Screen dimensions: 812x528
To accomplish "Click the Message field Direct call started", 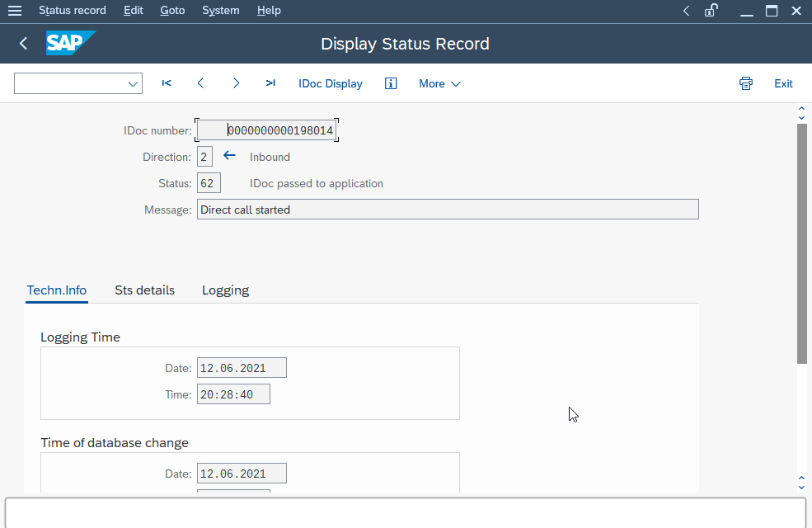I will tap(448, 210).
